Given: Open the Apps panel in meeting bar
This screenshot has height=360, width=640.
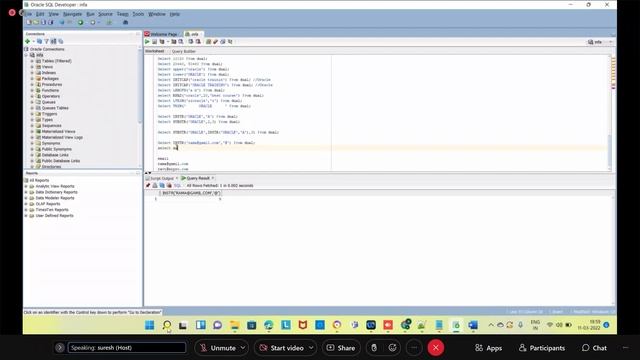Looking at the screenshot, I should point(489,348).
